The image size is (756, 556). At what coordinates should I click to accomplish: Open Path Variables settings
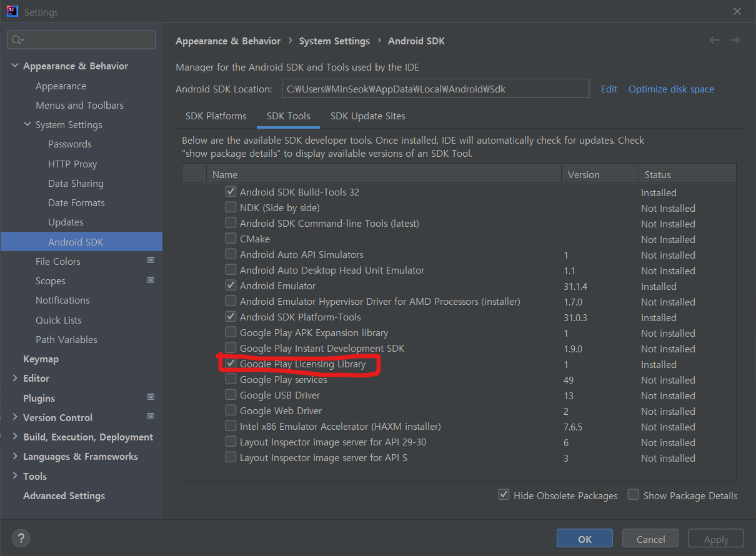(x=66, y=339)
